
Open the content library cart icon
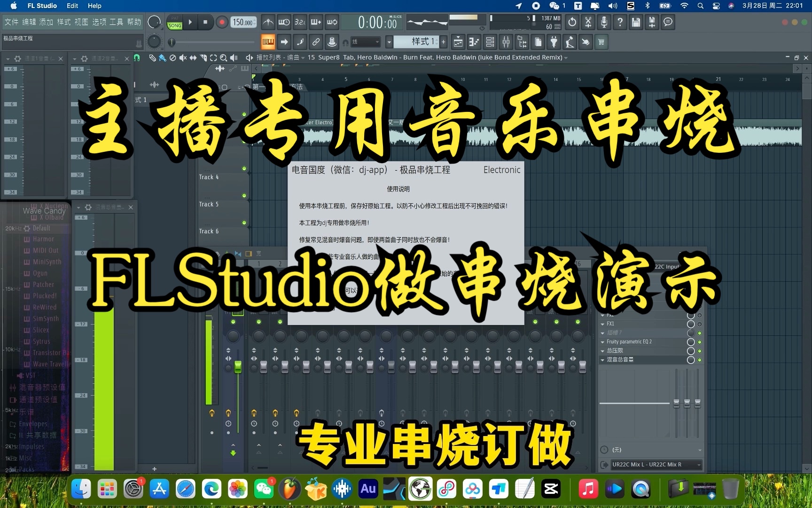pos(601,42)
